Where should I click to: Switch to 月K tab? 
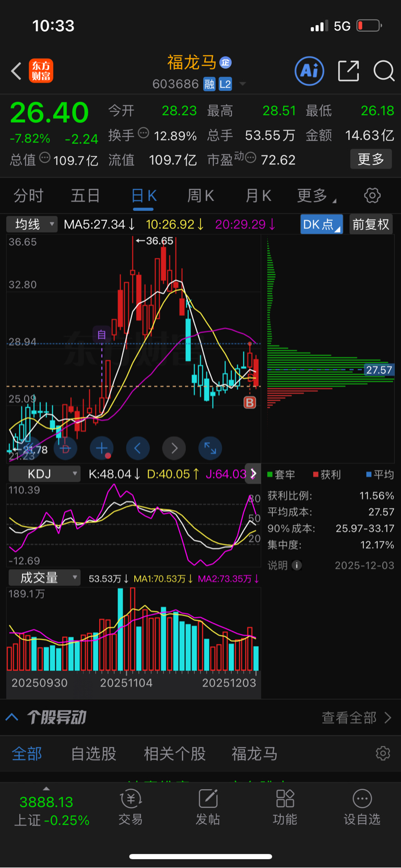click(258, 196)
